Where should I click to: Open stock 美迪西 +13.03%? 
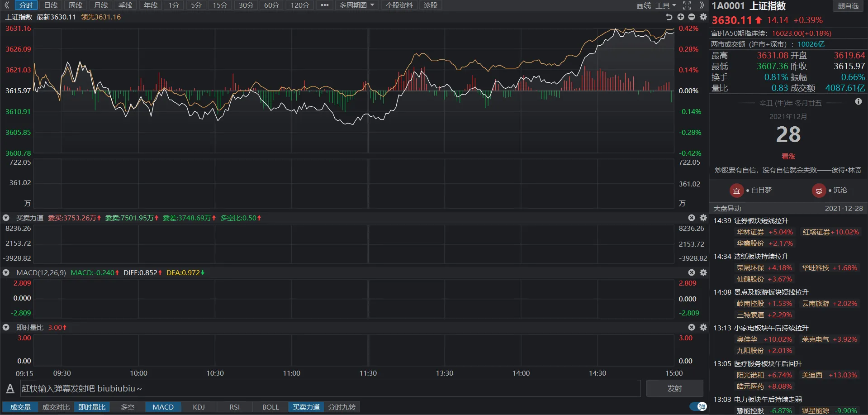830,375
